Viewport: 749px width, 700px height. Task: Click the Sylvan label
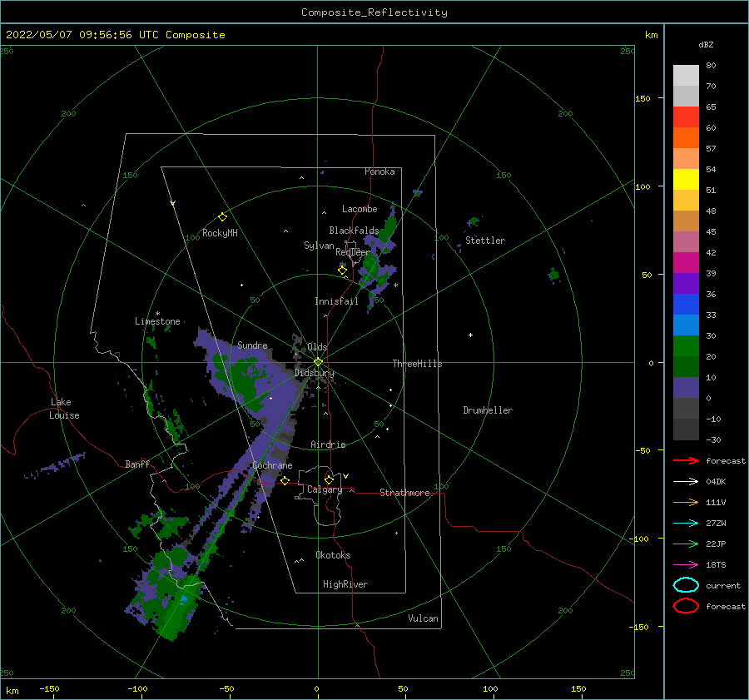(319, 246)
